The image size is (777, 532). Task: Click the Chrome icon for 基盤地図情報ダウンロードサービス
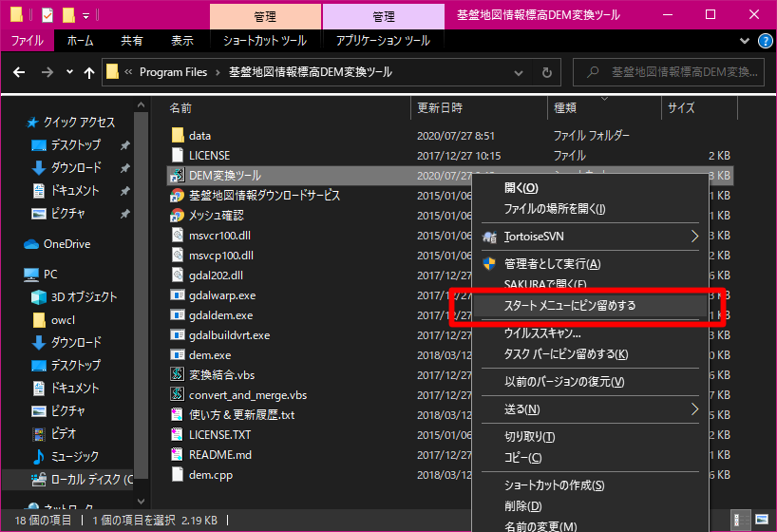point(177,196)
